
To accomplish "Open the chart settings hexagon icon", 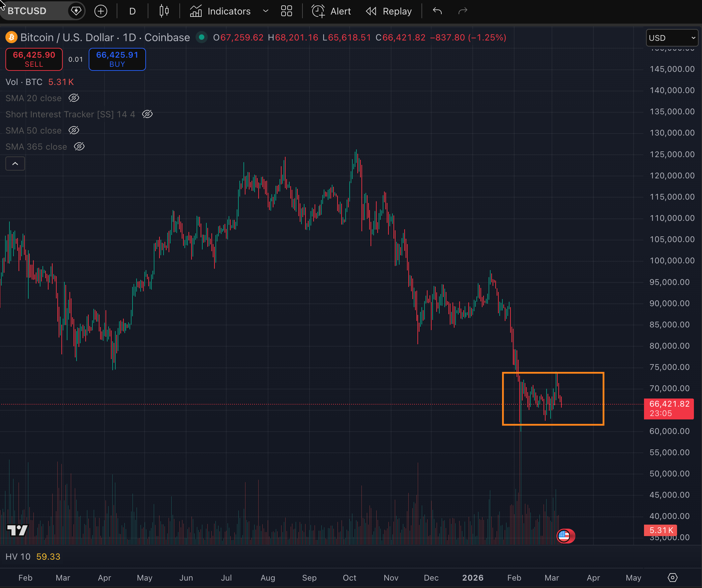I will coord(672,578).
